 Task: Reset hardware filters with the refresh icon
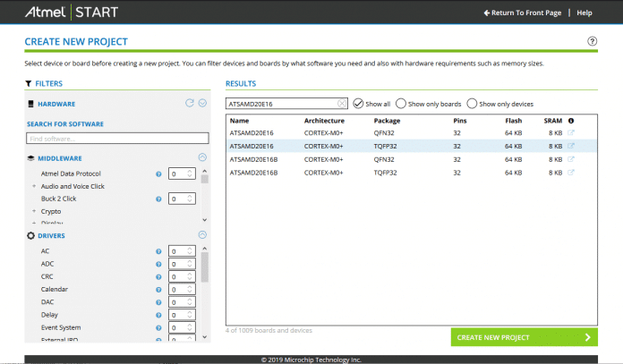coord(189,103)
